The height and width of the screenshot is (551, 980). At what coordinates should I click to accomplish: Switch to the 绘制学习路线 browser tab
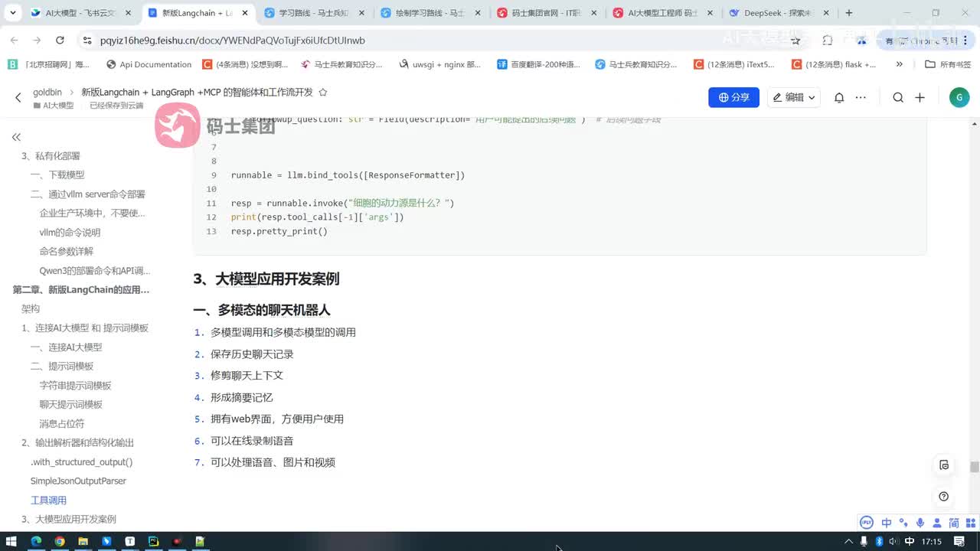tap(431, 13)
